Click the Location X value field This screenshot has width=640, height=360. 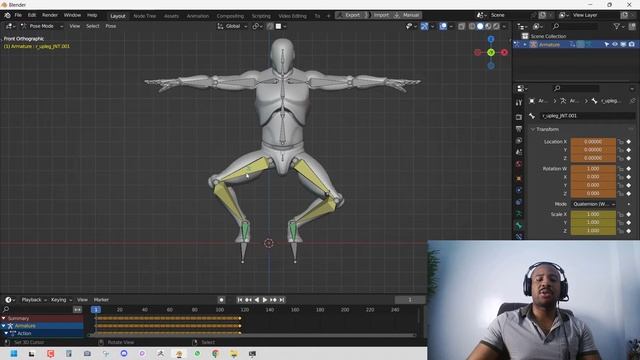(593, 142)
